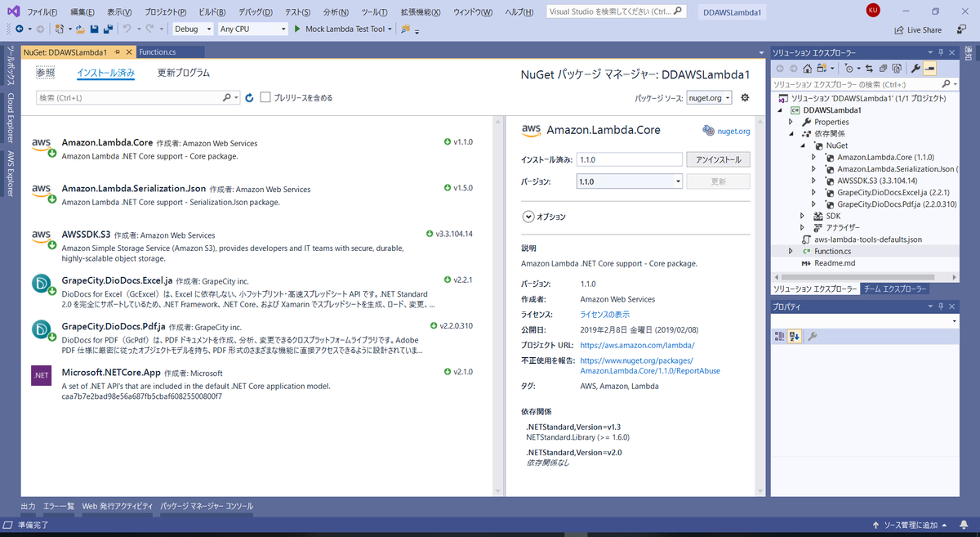Open the package source nuget.org dropdown
This screenshot has height=537, width=980.
click(x=709, y=97)
